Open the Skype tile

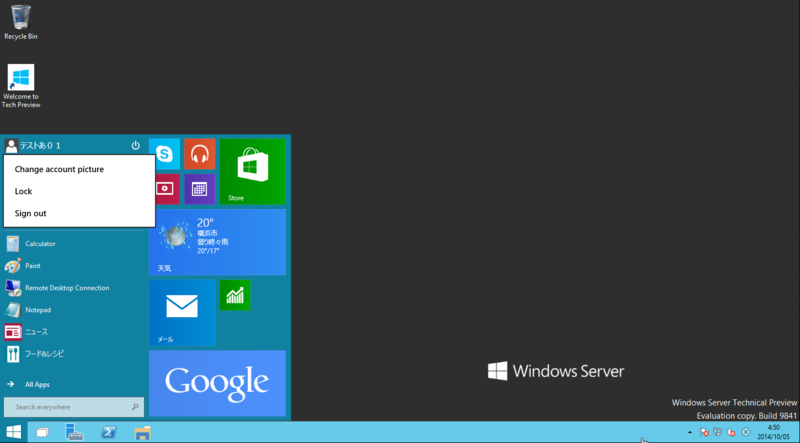[x=164, y=154]
